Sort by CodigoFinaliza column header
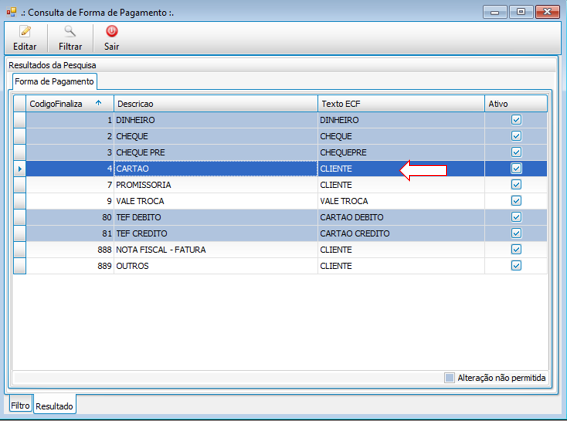This screenshot has width=567, height=421. [69, 104]
